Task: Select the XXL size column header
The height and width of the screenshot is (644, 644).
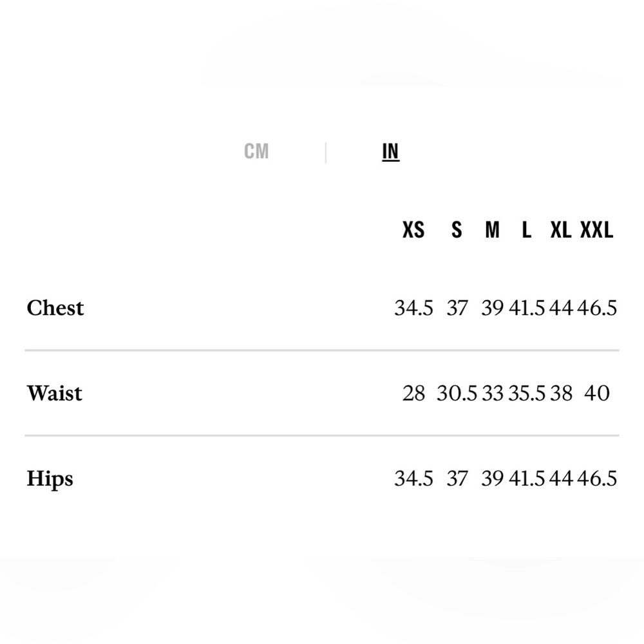Action: (597, 230)
